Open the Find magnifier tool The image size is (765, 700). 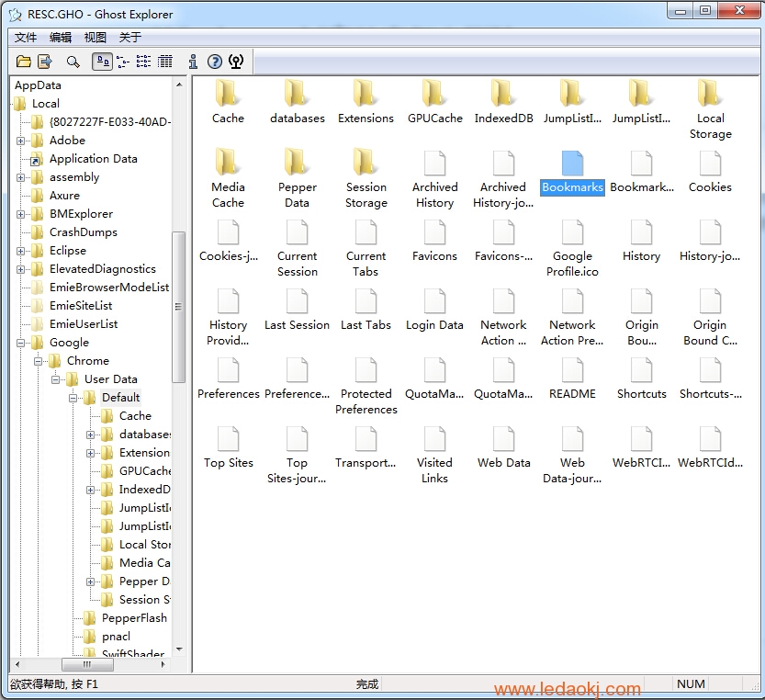pyautogui.click(x=73, y=62)
